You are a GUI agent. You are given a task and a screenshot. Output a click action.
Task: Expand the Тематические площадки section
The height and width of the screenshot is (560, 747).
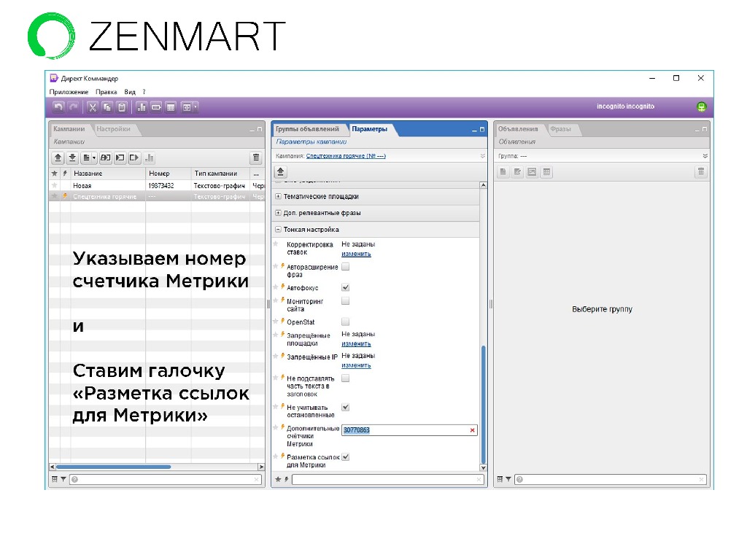[278, 196]
